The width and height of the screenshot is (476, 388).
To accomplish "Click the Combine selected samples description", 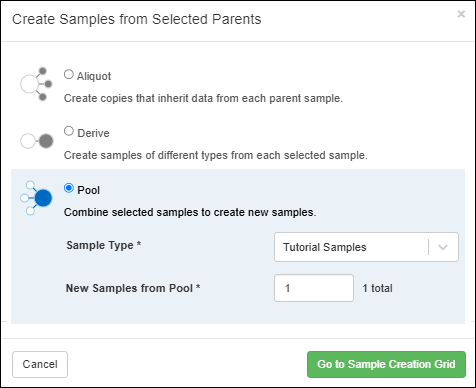I will [190, 212].
